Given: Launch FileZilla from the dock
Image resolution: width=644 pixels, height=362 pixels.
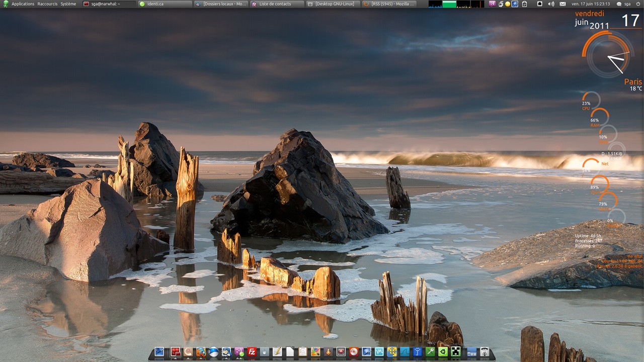Looking at the screenshot, I should [252, 352].
